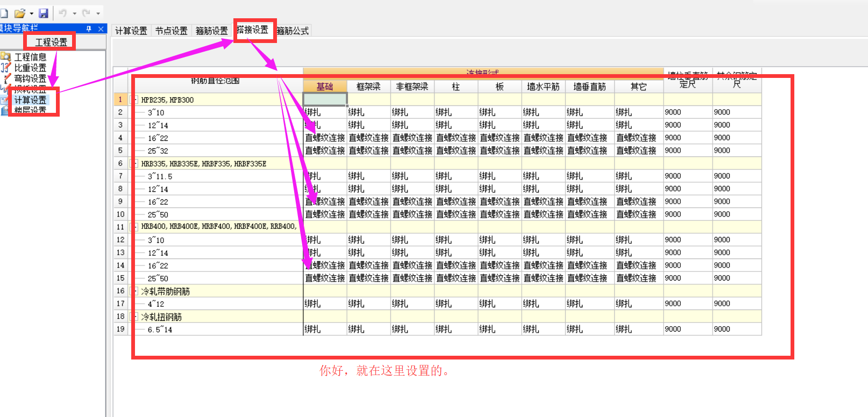Collapse the 冷轧带肋钢筋 group

click(135, 291)
